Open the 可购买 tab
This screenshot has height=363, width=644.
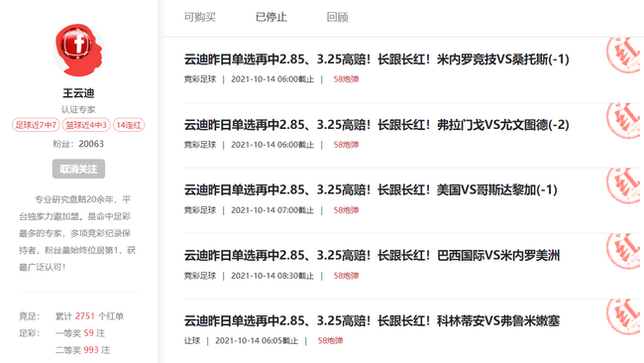(199, 17)
